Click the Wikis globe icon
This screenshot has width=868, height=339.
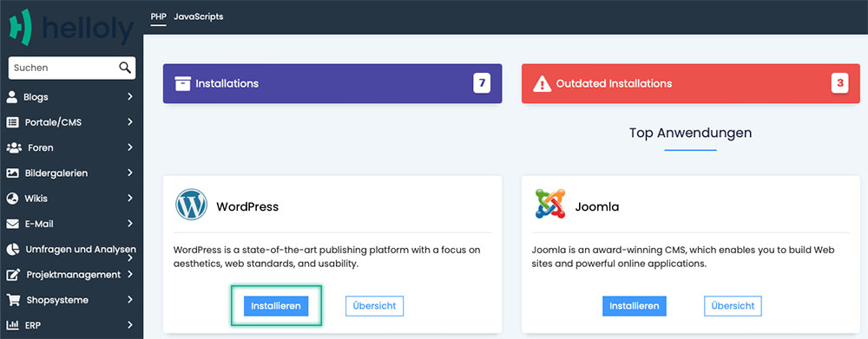(12, 199)
